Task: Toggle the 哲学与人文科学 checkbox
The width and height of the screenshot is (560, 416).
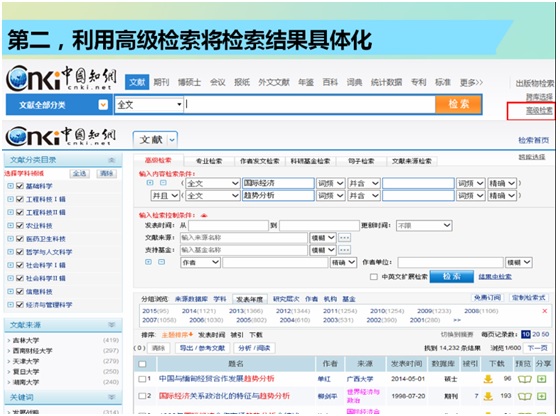Action: click(x=20, y=252)
